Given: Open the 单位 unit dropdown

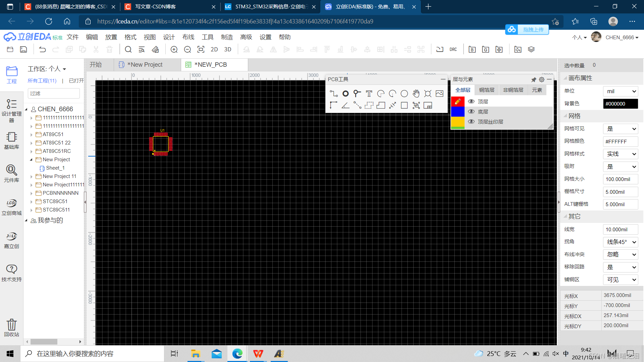Looking at the screenshot, I should point(621,91).
